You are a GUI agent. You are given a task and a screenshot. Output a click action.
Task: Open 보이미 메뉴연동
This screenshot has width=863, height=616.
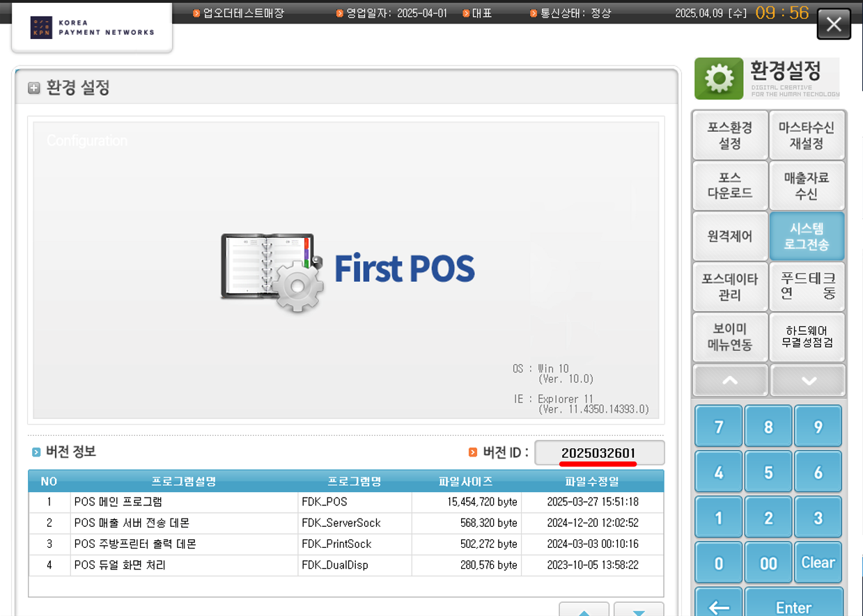click(730, 337)
